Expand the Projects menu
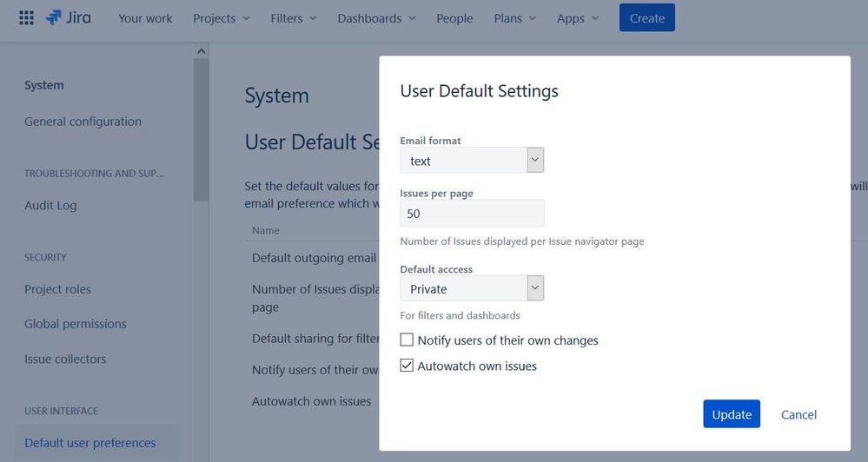Viewport: 868px width, 462px height. point(221,18)
